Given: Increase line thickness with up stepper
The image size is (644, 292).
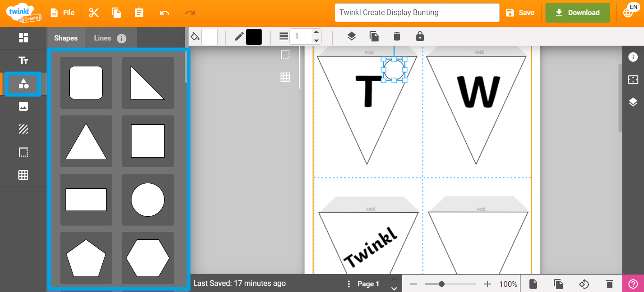Looking at the screenshot, I should (x=317, y=32).
